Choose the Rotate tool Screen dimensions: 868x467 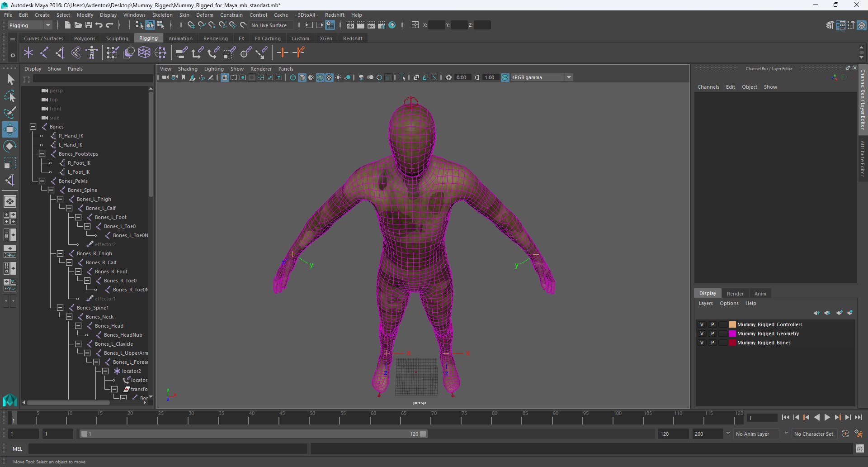point(10,146)
